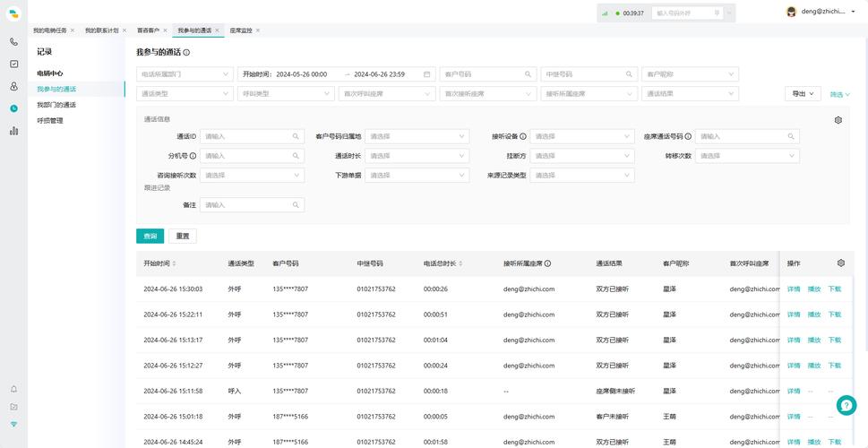Open 详情 for 2024-06-26 15:30:03 call
Viewport: 868px width, 448px height.
(794, 289)
